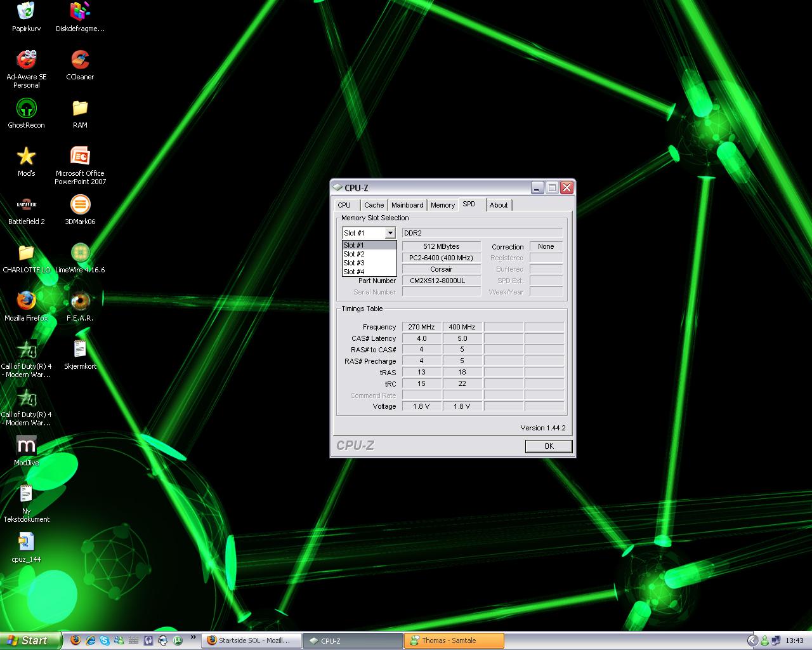Viewport: 812px width, 650px height.
Task: Click the CM2X512-8000UL part number field
Action: [442, 281]
